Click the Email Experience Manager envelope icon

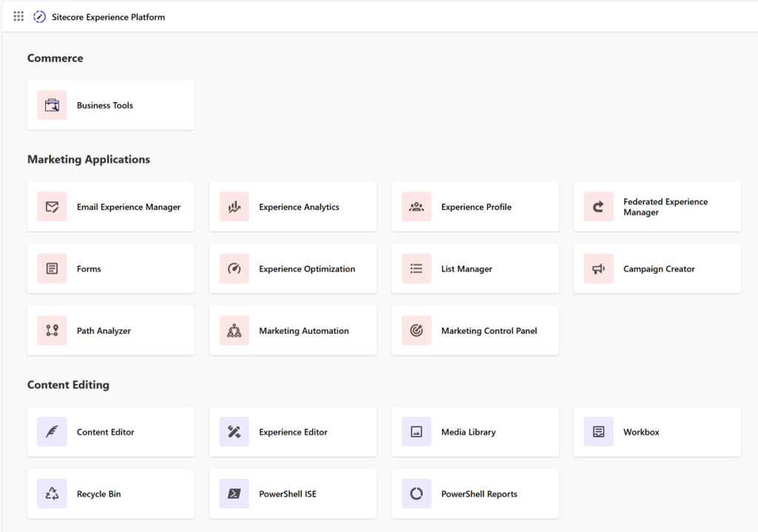[53, 207]
